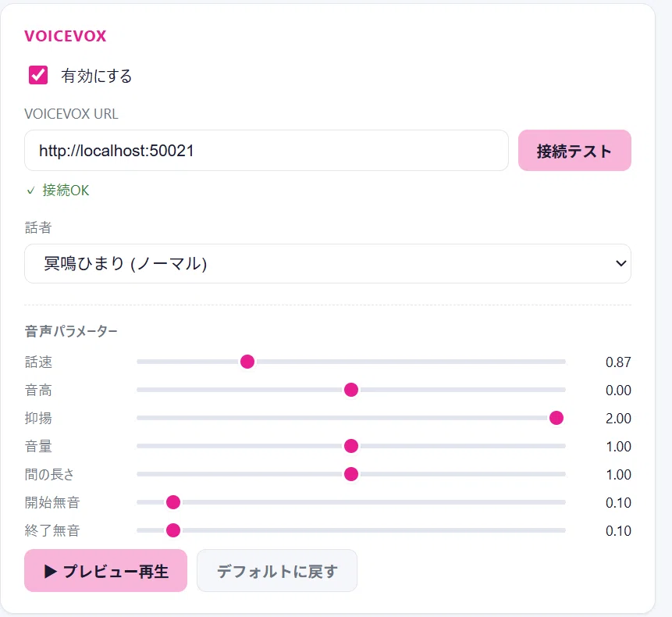
Task: Uncheck the 有効にする checkbox
Action: click(38, 75)
